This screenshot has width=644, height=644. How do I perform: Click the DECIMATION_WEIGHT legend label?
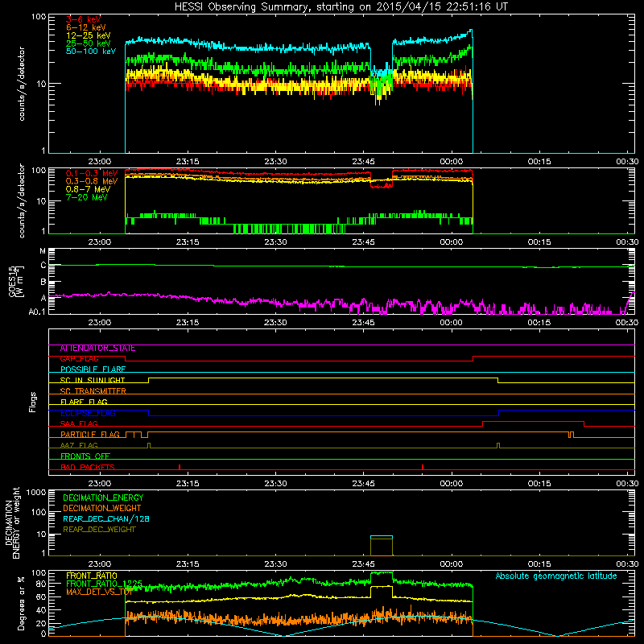[102, 508]
